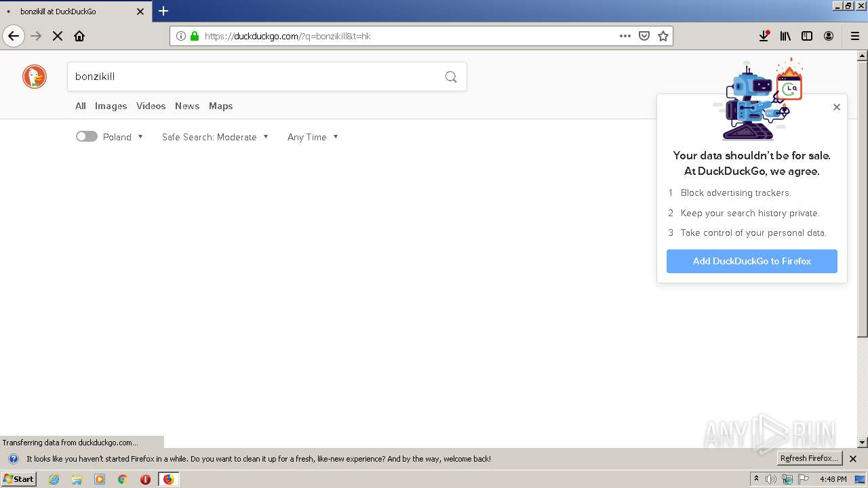Viewport: 868px width, 488px height.
Task: Click the Action Center flag icon
Action: (x=804, y=479)
